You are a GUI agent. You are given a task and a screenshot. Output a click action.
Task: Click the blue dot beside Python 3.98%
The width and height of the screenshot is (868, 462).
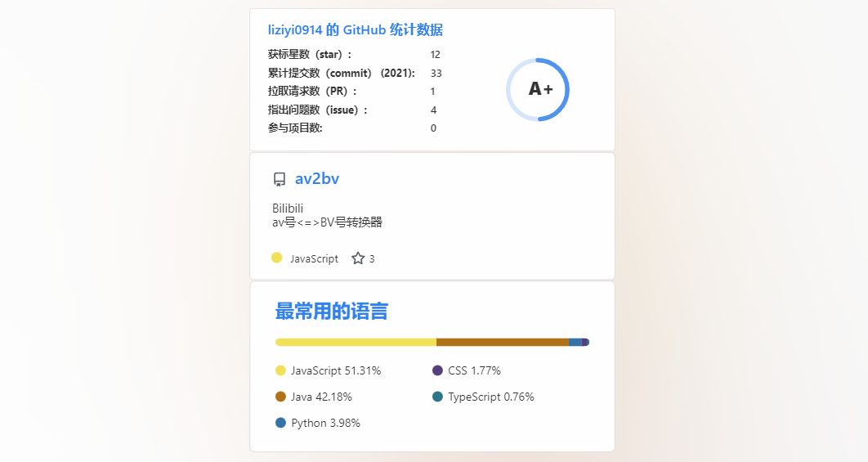(280, 423)
